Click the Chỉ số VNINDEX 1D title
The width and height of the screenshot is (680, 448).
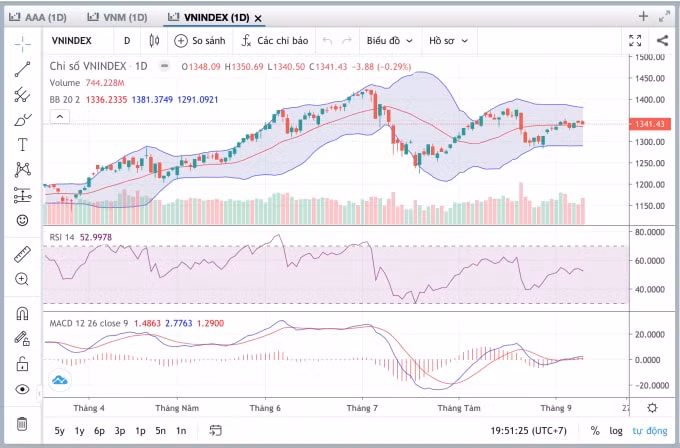pos(98,66)
